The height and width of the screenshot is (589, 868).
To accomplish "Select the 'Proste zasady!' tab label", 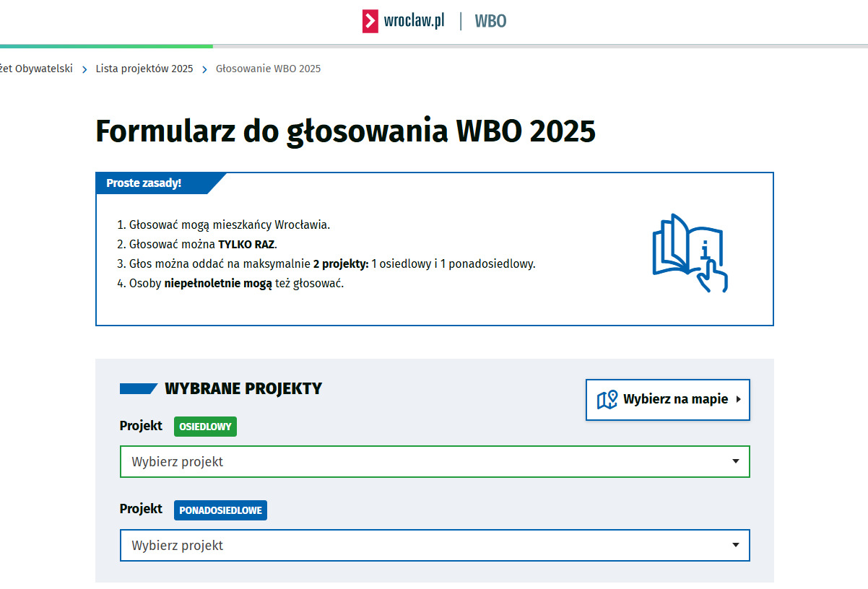I will pos(144,183).
